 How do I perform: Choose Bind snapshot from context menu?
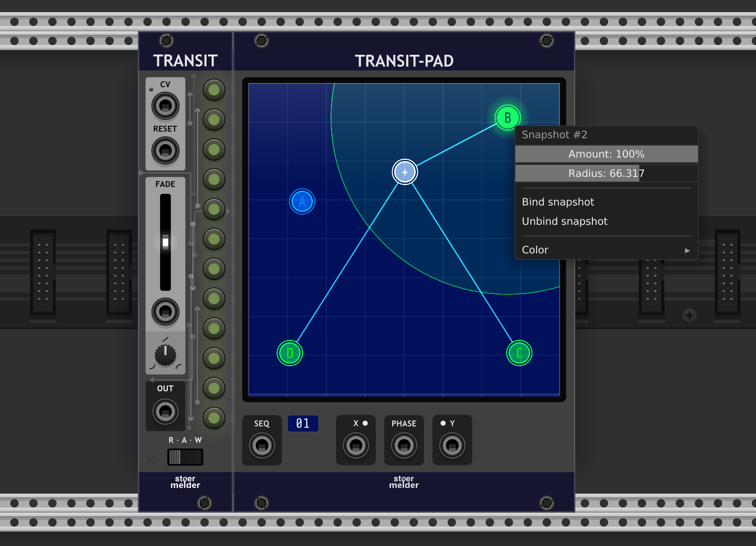558,202
